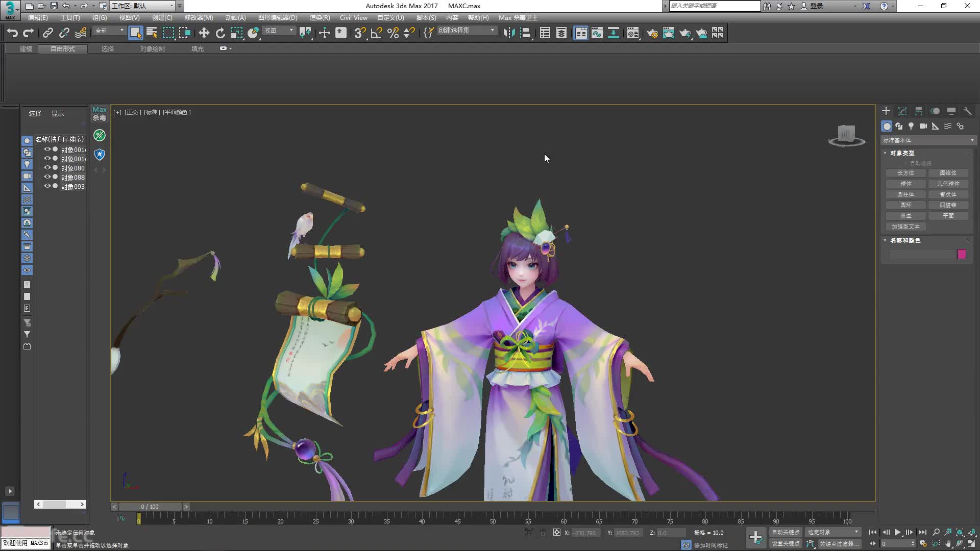The height and width of the screenshot is (551, 980).
Task: Toggle the Spinner Snap button
Action: pyautogui.click(x=409, y=33)
